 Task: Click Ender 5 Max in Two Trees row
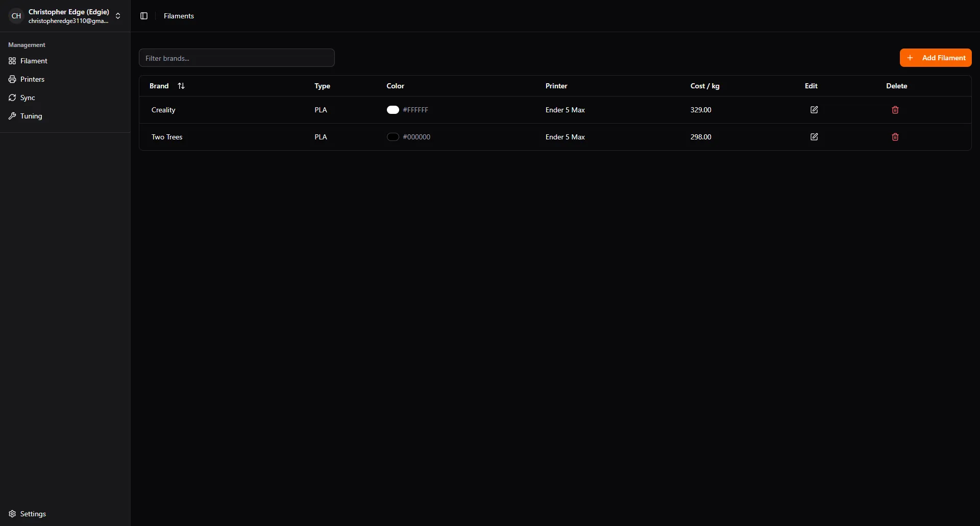tap(565, 137)
